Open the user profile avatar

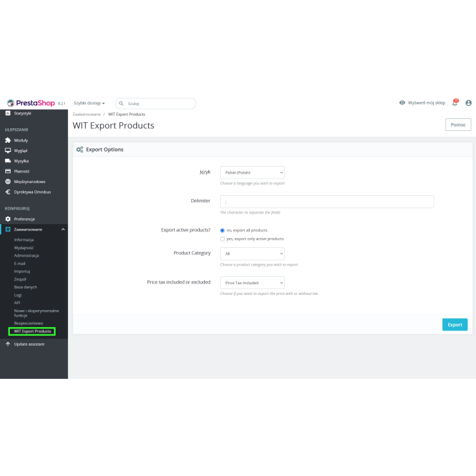[x=469, y=103]
